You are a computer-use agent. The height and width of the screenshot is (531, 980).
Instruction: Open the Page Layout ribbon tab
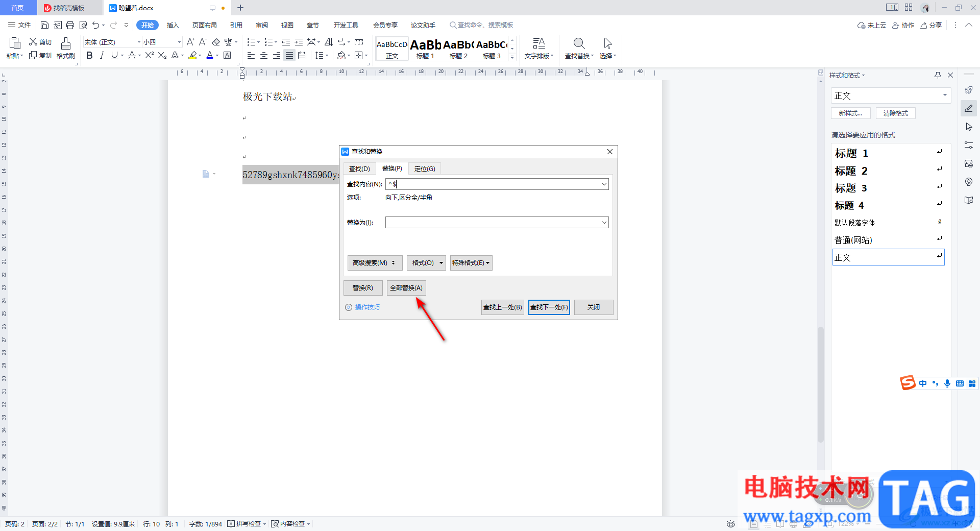tap(204, 25)
